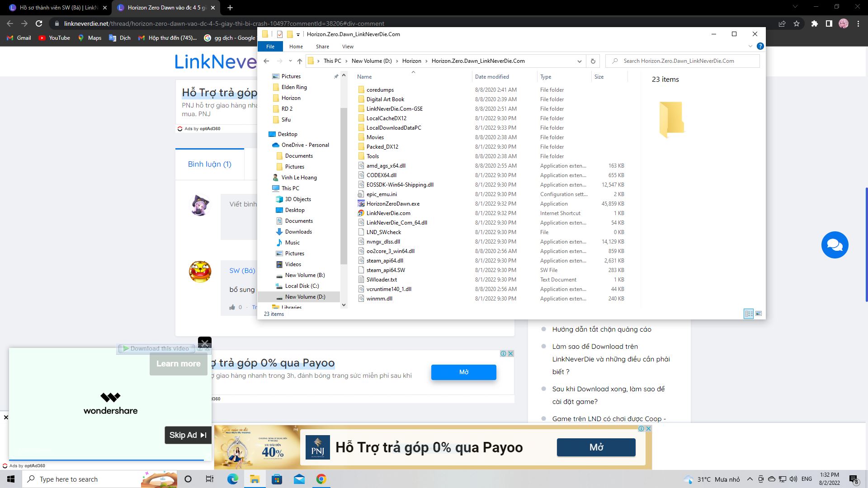The width and height of the screenshot is (868, 488).
Task: Select Bình luận (1) comments tab
Action: [x=210, y=164]
